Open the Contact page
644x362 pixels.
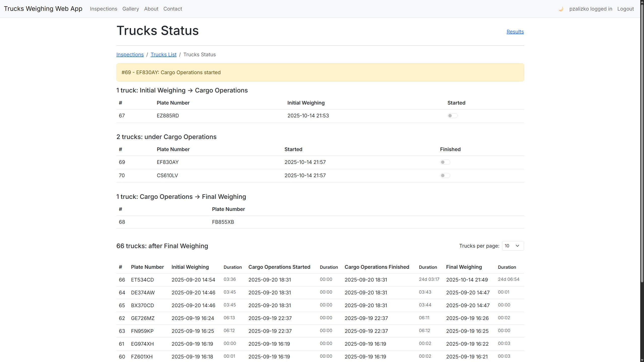click(x=173, y=9)
